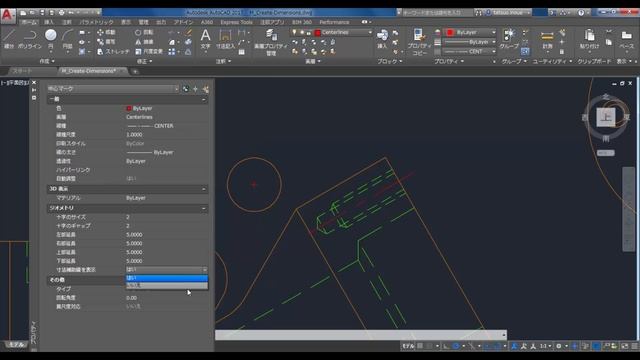Toggle the ortho mode status bar button
Screen dimensions: 640x360
[x=447, y=346]
